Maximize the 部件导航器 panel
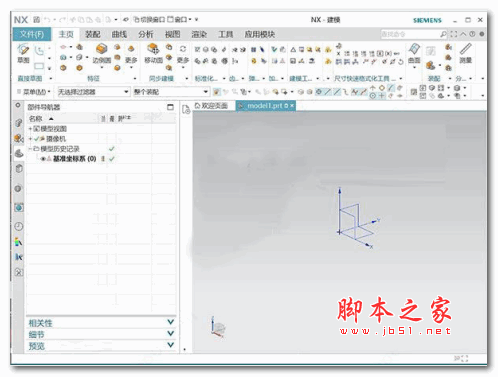498x377 pixels. (170, 107)
